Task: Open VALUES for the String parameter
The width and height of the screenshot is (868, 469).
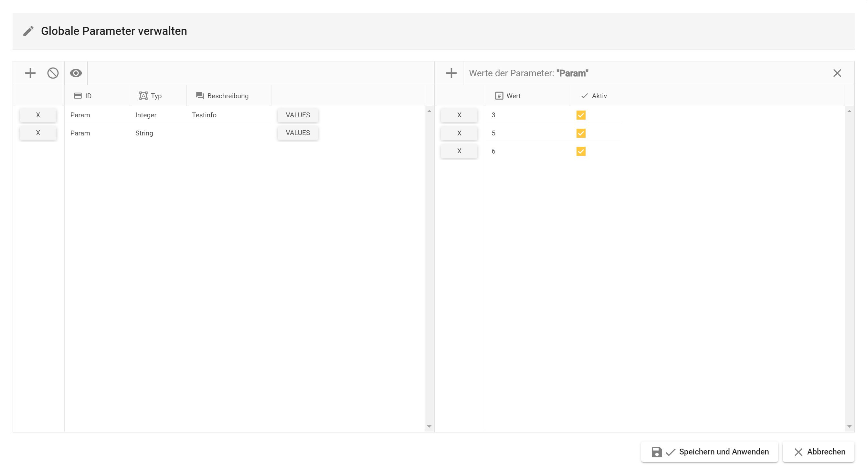Action: pos(298,133)
